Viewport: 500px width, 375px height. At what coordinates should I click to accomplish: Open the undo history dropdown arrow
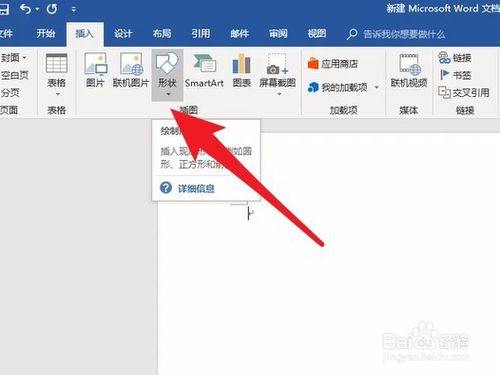[37, 9]
